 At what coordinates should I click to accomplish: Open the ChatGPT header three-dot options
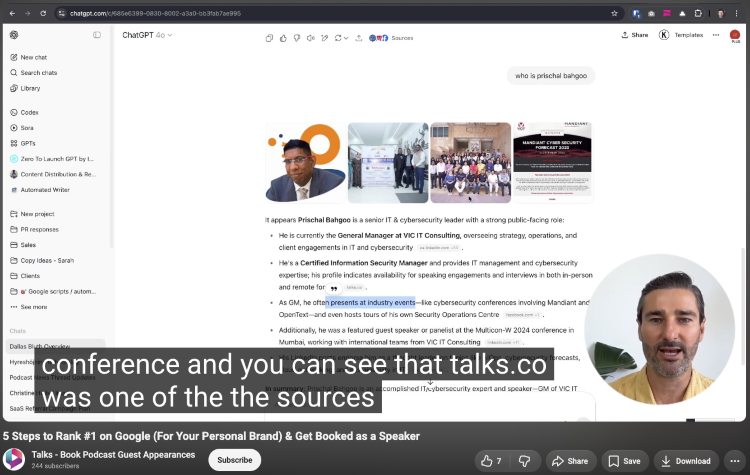(716, 35)
